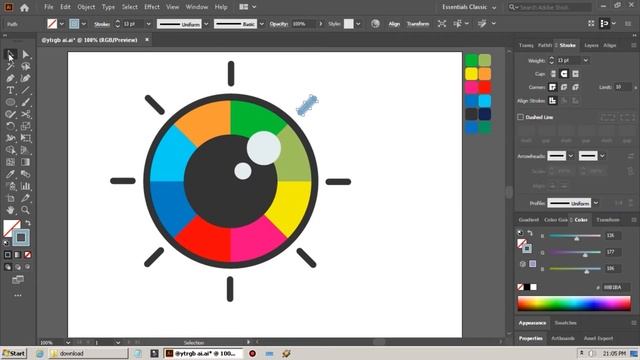Screen dimensions: 640x360
Task: Open the Artboards tab
Action: (563, 338)
